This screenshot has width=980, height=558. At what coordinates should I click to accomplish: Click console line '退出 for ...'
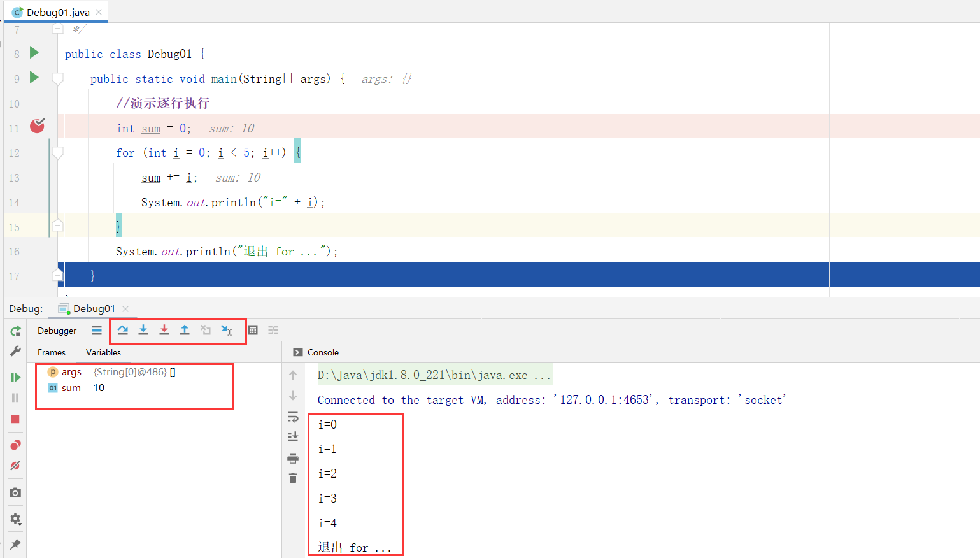point(355,548)
